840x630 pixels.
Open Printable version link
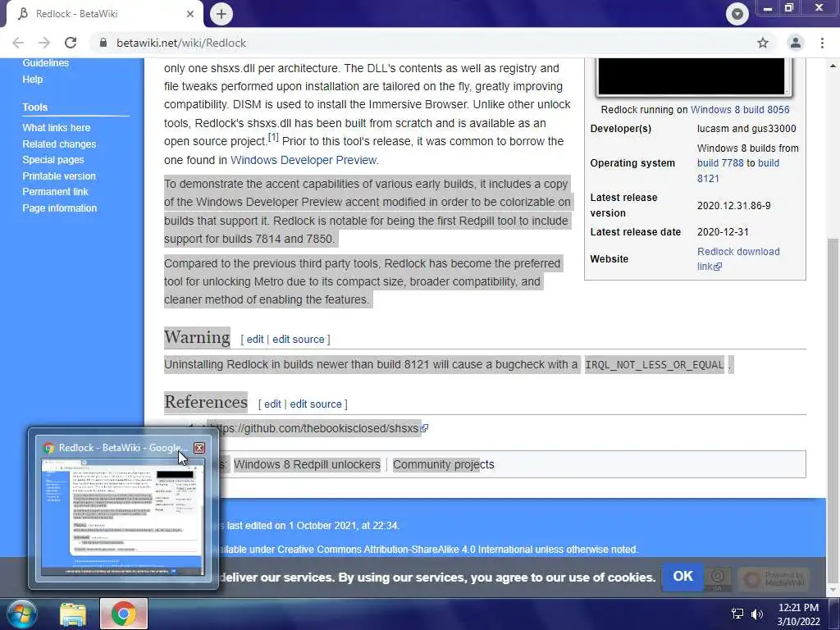coord(59,176)
